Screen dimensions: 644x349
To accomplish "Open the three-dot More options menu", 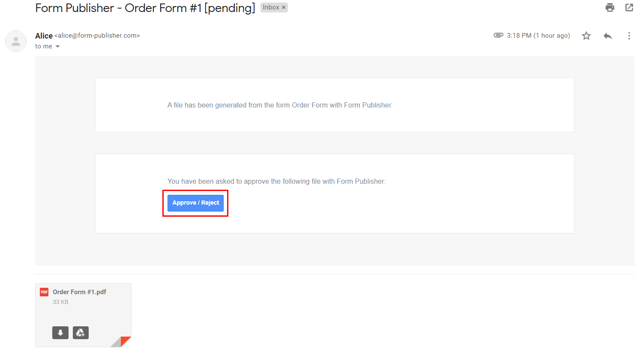I will [629, 36].
